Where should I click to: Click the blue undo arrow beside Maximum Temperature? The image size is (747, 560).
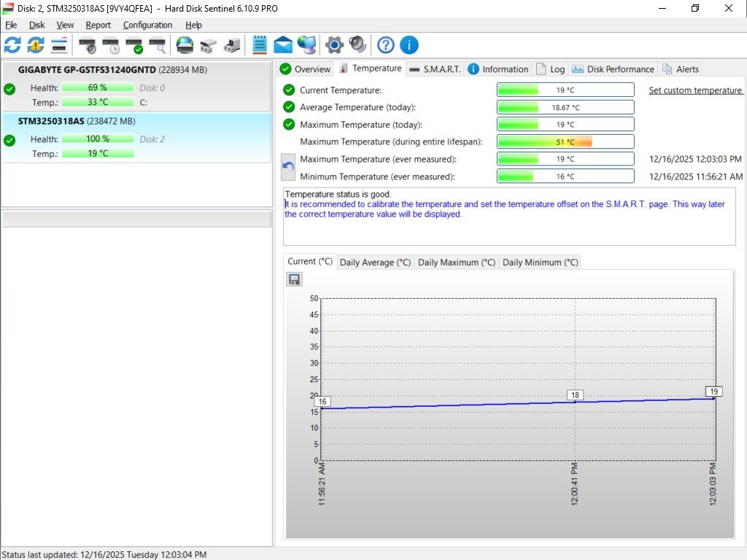click(x=288, y=167)
